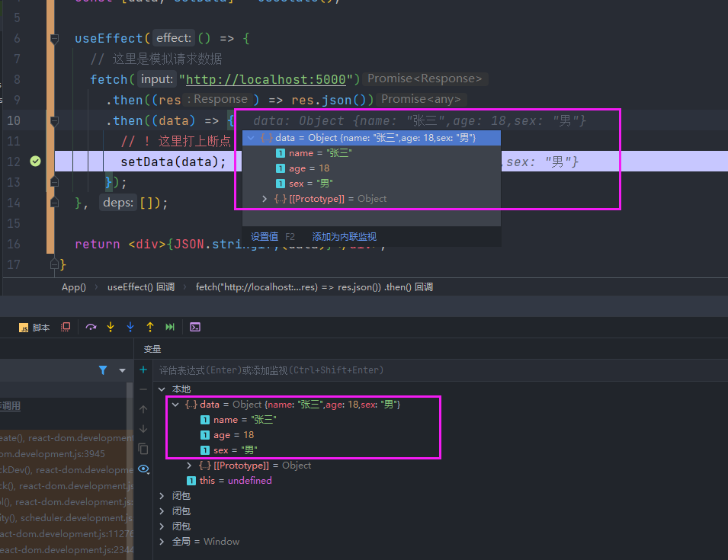Click the 设置值 link in popup
The height and width of the screenshot is (560, 728).
(x=265, y=237)
